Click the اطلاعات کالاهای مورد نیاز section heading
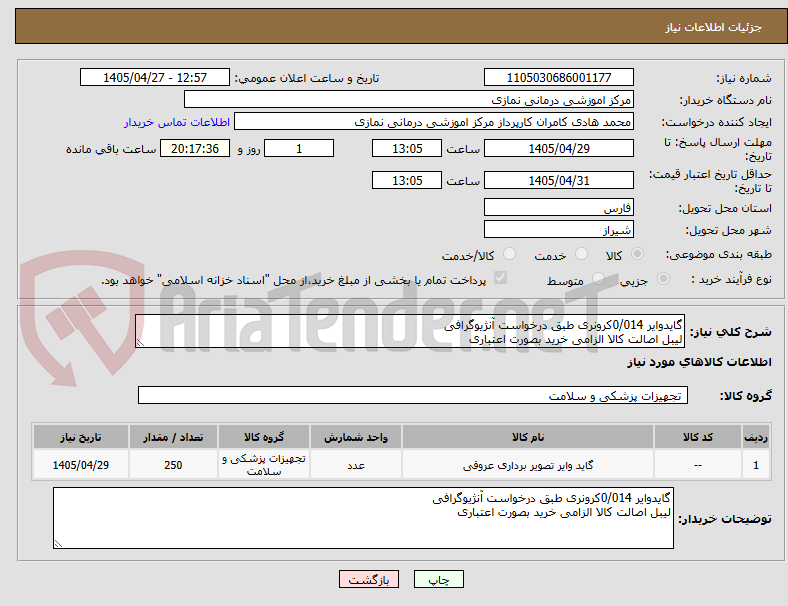Viewport: 788px width, 606px height. (699, 362)
